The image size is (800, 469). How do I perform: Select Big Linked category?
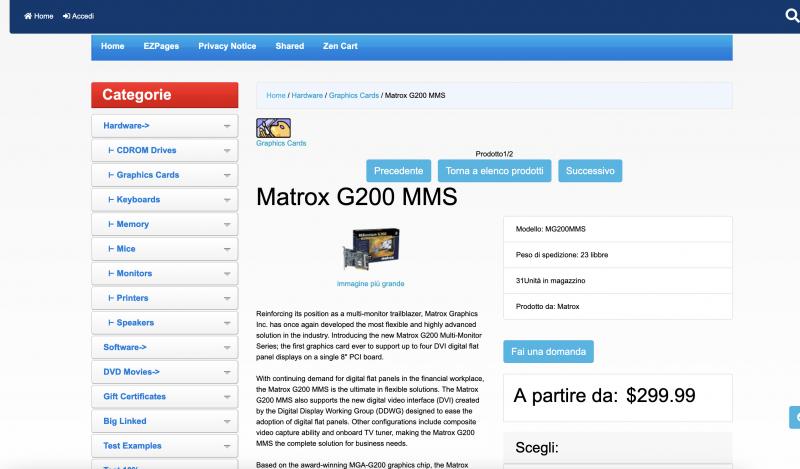[124, 421]
